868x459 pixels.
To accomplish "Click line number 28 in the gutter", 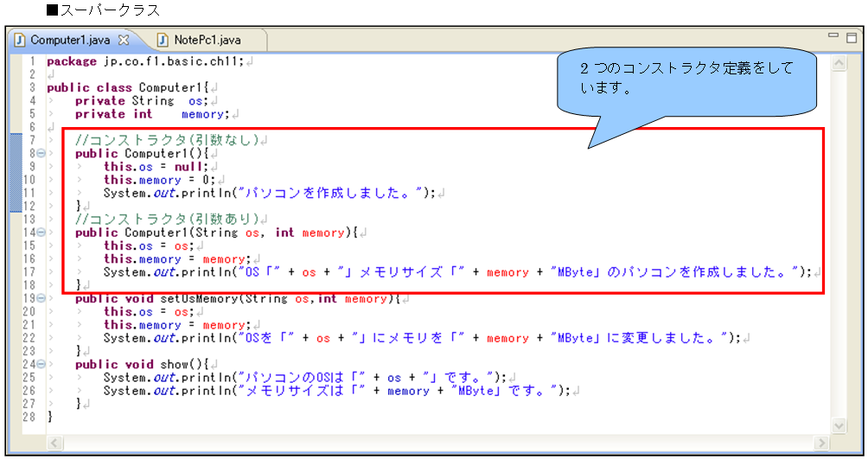I will pos(30,417).
